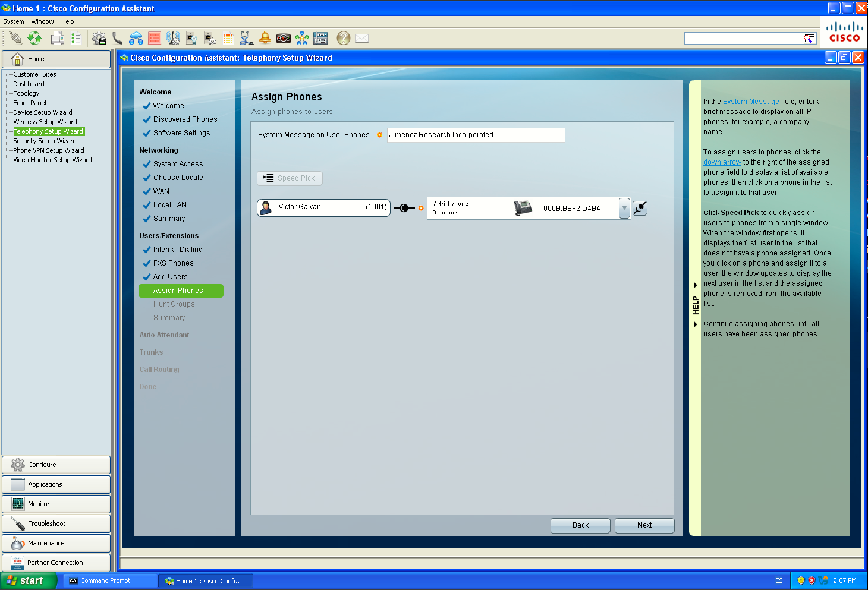
Task: Collapse the HELP panel with upper arrow
Action: pyautogui.click(x=695, y=285)
